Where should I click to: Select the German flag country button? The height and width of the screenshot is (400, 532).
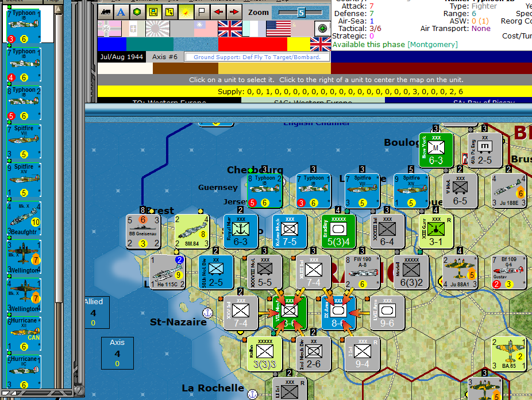(109, 29)
